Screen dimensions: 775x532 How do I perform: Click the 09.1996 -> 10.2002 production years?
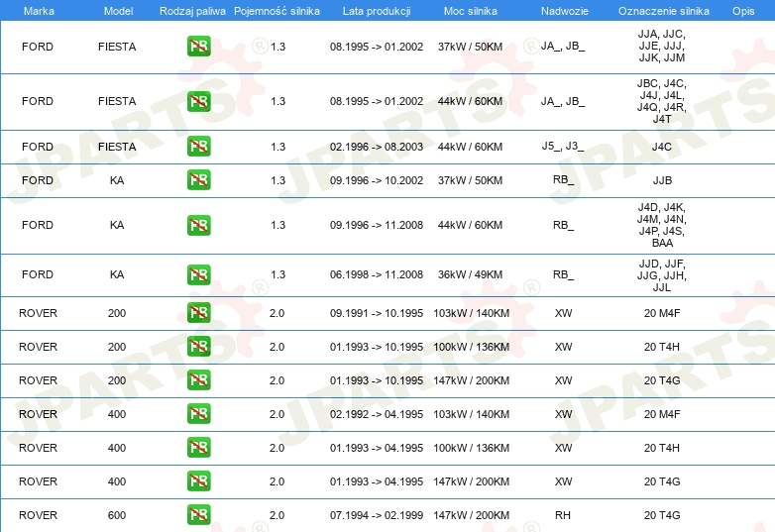pyautogui.click(x=377, y=180)
